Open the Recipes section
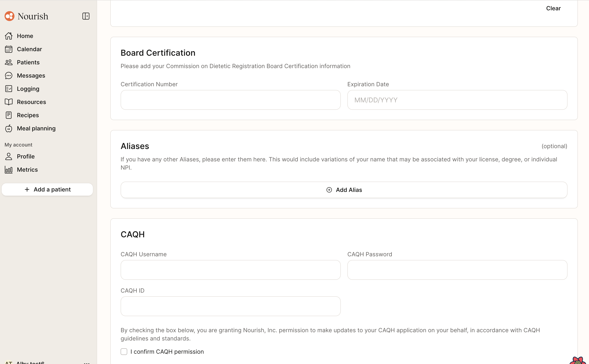This screenshot has width=589, height=364. click(28, 115)
